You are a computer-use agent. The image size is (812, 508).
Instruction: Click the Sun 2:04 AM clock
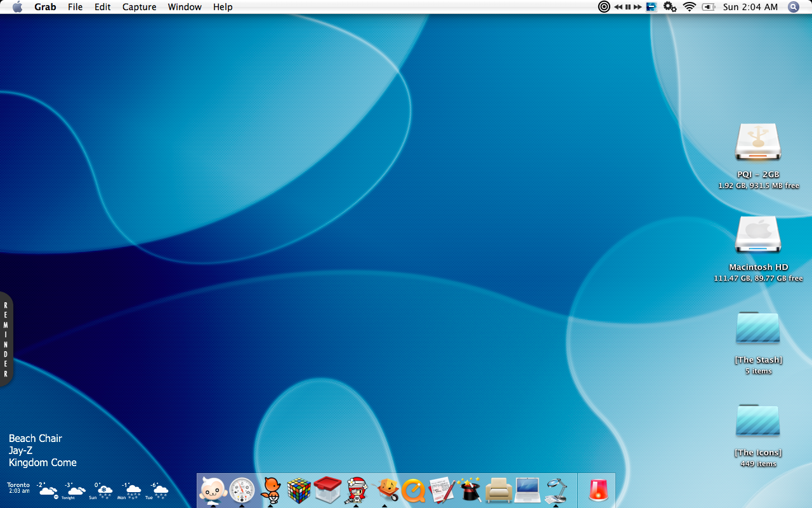point(750,7)
